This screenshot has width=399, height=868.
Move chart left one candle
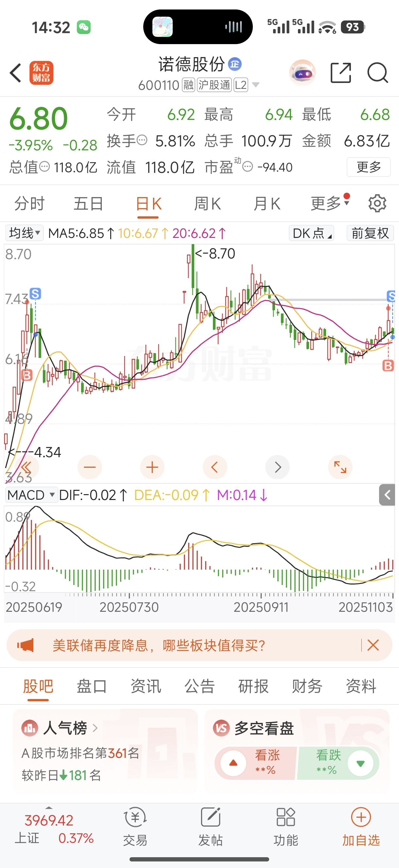click(x=215, y=467)
